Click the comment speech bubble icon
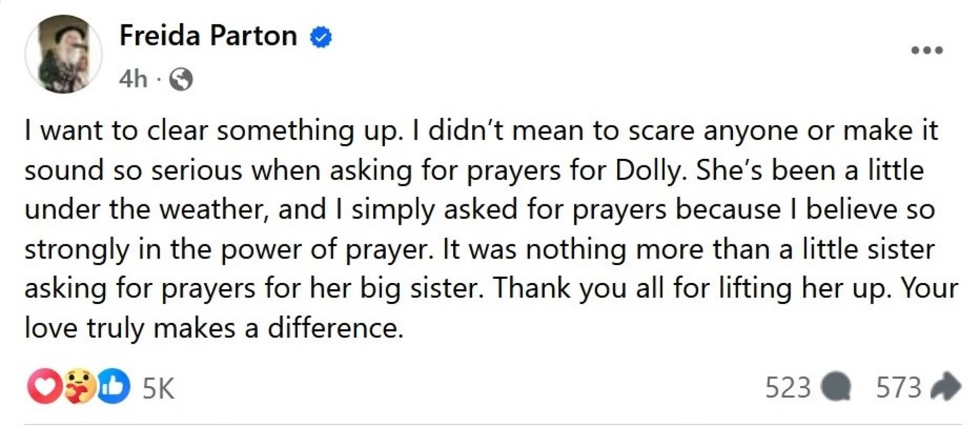Viewport: 980px width, 426px height. pos(836,388)
